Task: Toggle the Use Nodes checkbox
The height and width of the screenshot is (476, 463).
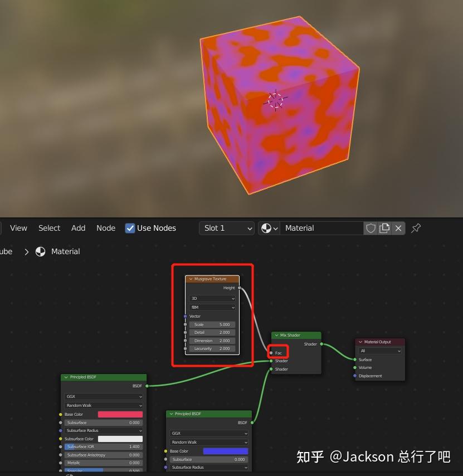Action: point(130,228)
